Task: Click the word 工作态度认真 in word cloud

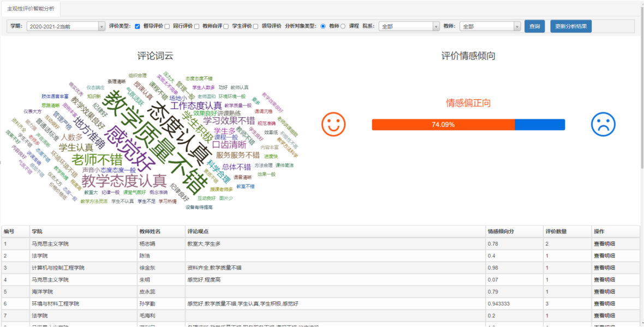Action: pyautogui.click(x=196, y=105)
